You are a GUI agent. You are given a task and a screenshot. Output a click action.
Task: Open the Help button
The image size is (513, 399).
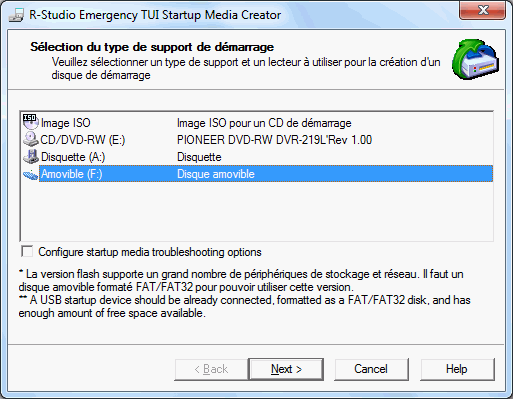457,369
